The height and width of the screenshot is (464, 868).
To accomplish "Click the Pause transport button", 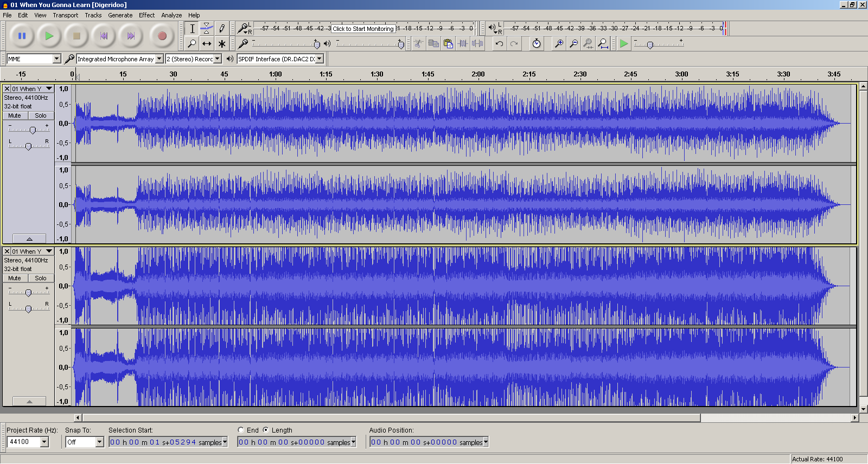I will [x=22, y=36].
